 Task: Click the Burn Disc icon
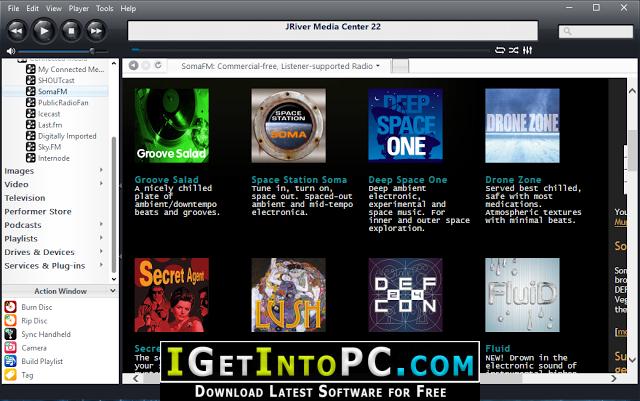[x=11, y=307]
